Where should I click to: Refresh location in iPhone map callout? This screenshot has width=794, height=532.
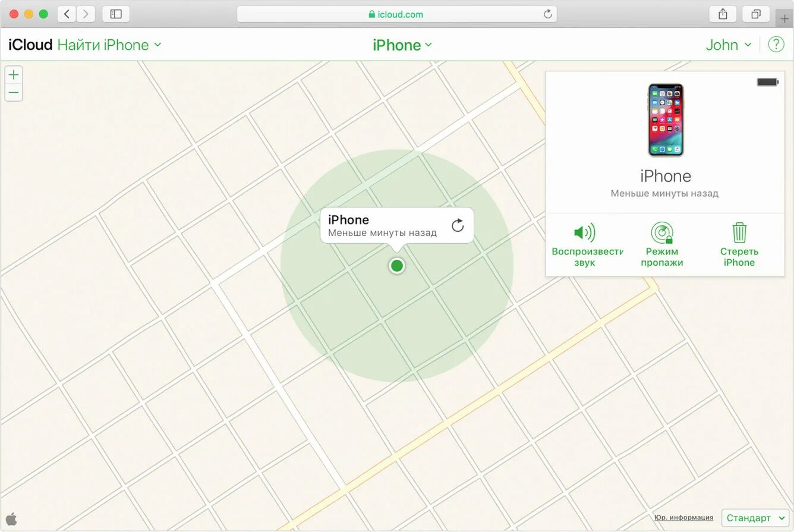coord(458,225)
